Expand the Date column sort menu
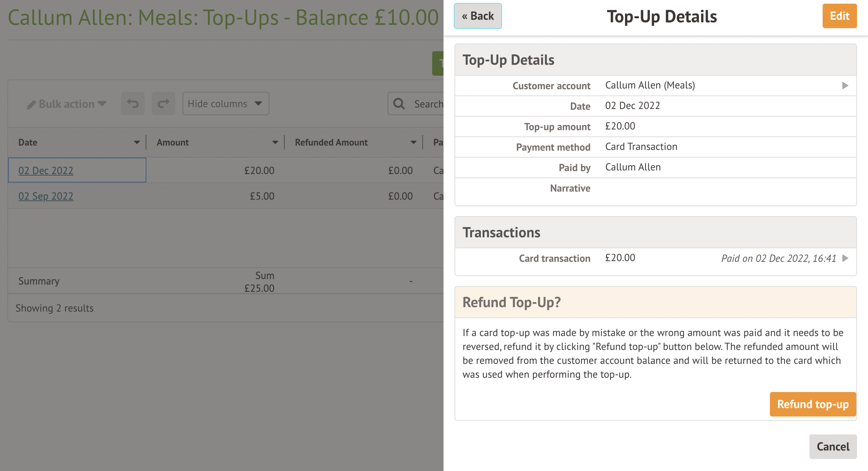Image resolution: width=868 pixels, height=471 pixels. coord(136,143)
